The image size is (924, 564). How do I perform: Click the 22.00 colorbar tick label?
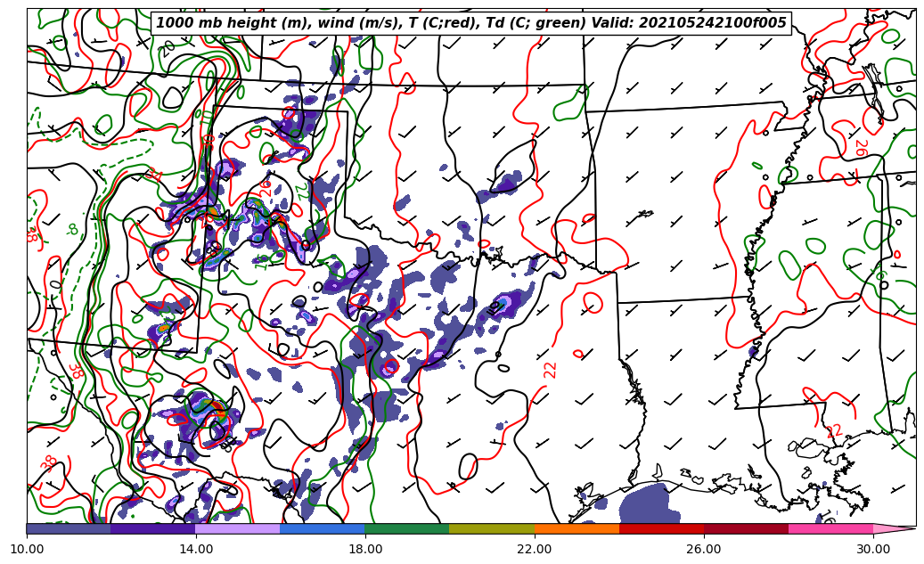(535, 549)
